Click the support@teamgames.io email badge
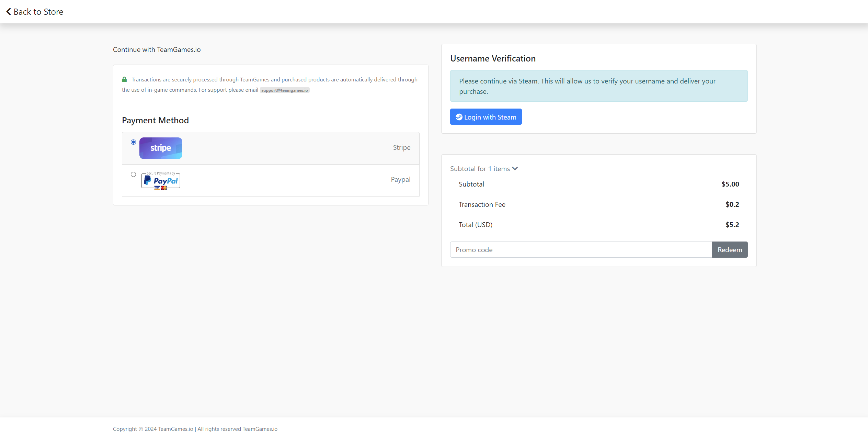Viewport: 868px width, 437px height. (285, 90)
